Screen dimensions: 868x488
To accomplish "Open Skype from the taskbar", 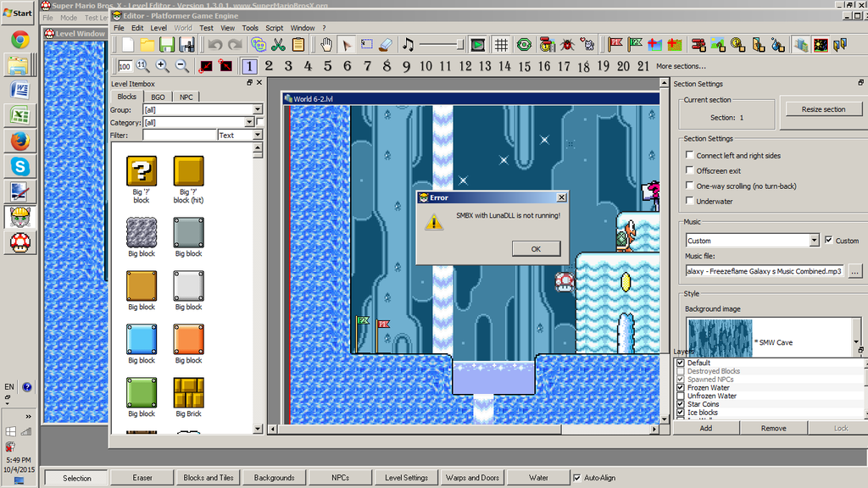I will coord(20,166).
